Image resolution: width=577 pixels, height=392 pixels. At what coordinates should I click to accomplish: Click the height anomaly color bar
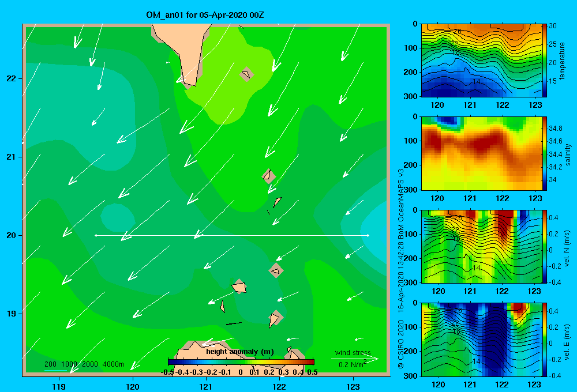pyautogui.click(x=241, y=362)
